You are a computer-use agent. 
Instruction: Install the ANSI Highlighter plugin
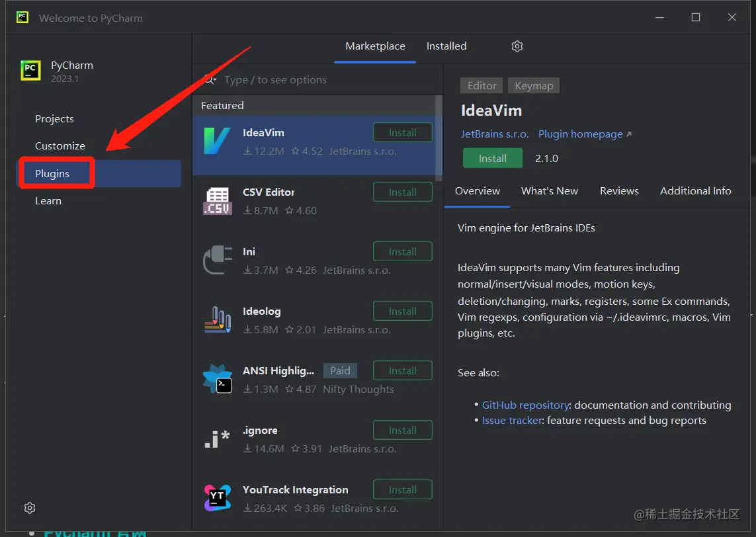pyautogui.click(x=403, y=371)
